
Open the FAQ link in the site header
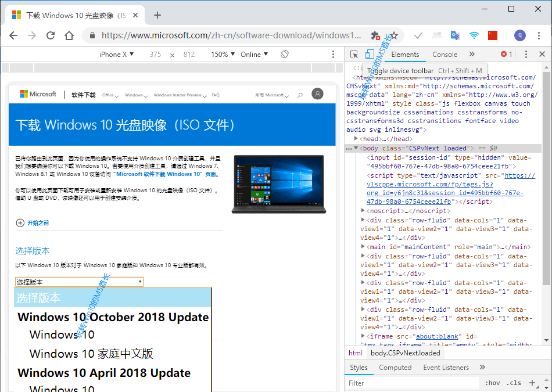click(216, 95)
